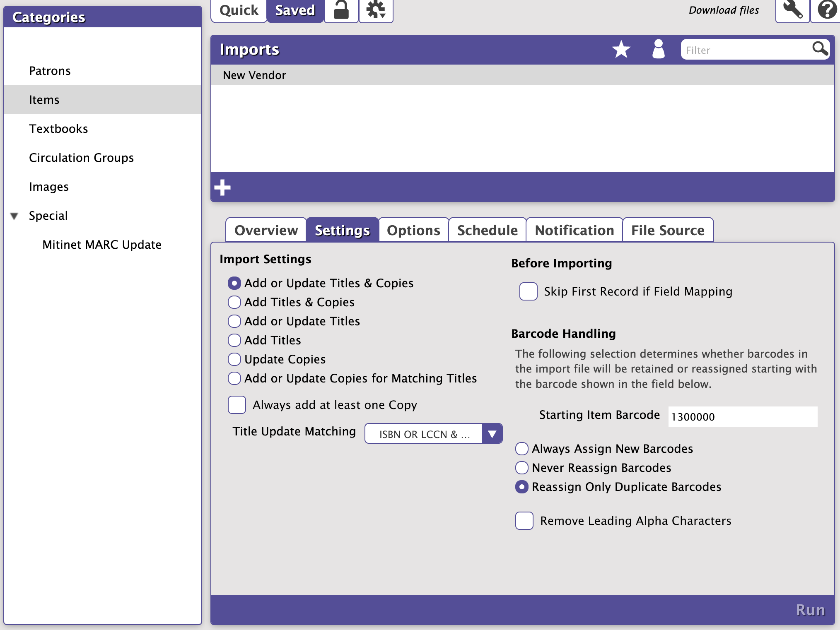Click the Starting Item Barcode field

point(742,417)
